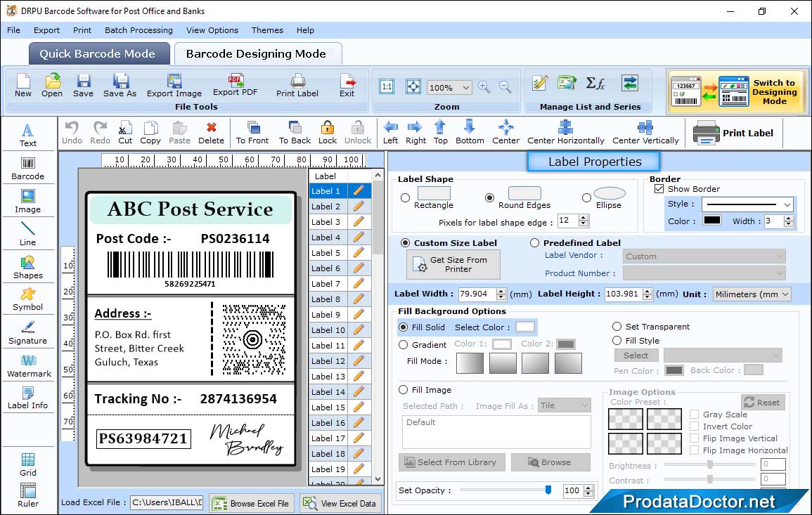This screenshot has height=515, width=812.
Task: Click the Reset image options button
Action: [x=763, y=402]
